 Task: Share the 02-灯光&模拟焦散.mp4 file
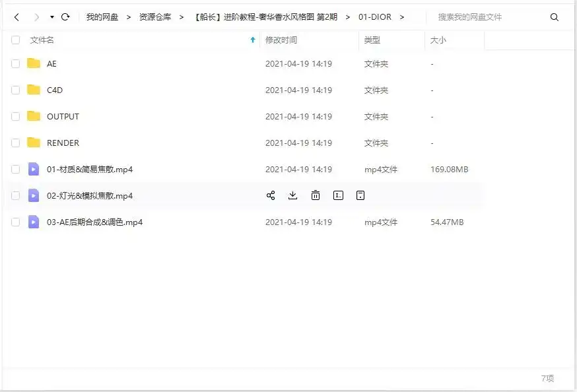point(272,195)
